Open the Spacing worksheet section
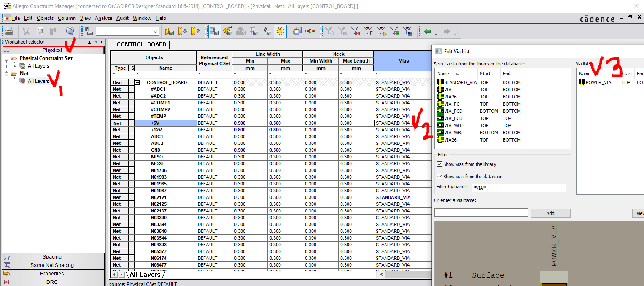The height and width of the screenshot is (286, 644). point(52,257)
